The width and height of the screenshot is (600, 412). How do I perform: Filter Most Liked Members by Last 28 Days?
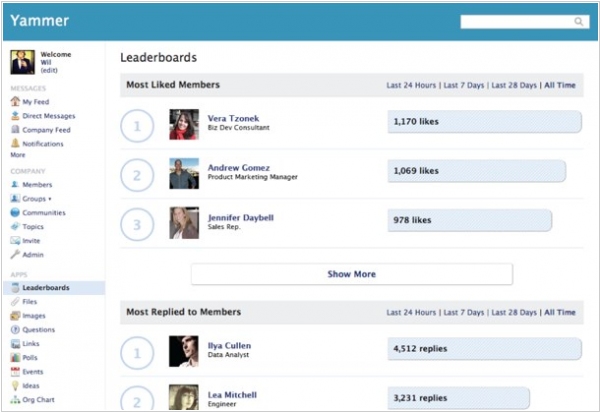[x=514, y=85]
